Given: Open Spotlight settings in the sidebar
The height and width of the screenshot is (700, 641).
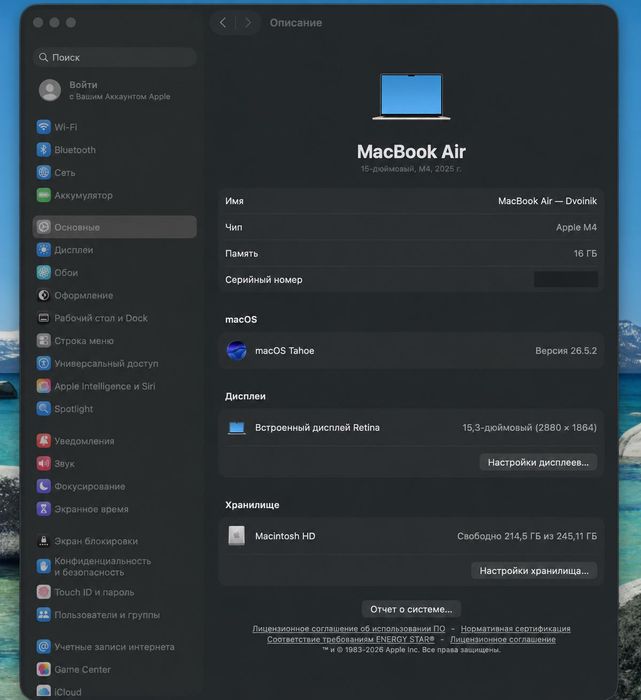Looking at the screenshot, I should click(x=115, y=409).
